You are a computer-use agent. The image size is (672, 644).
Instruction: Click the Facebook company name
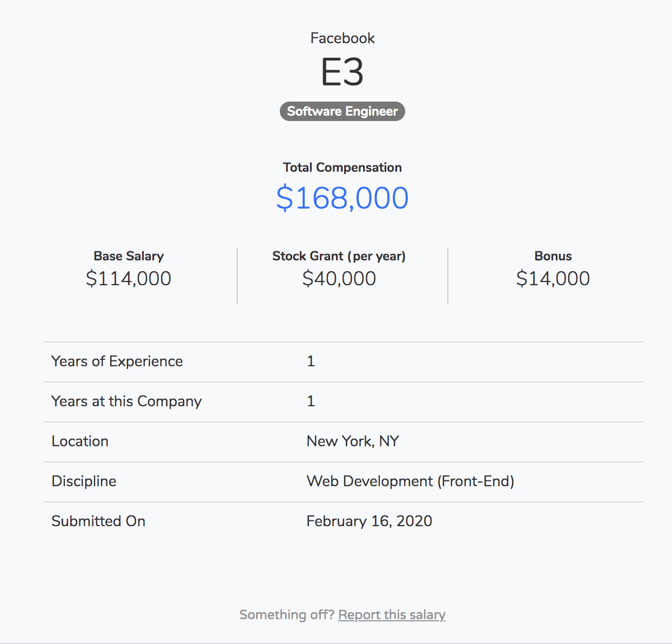pos(342,38)
